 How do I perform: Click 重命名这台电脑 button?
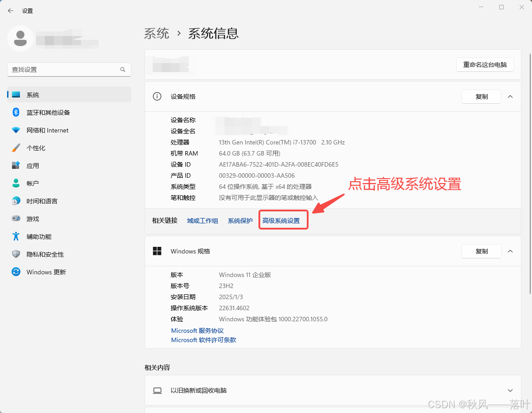pos(485,65)
